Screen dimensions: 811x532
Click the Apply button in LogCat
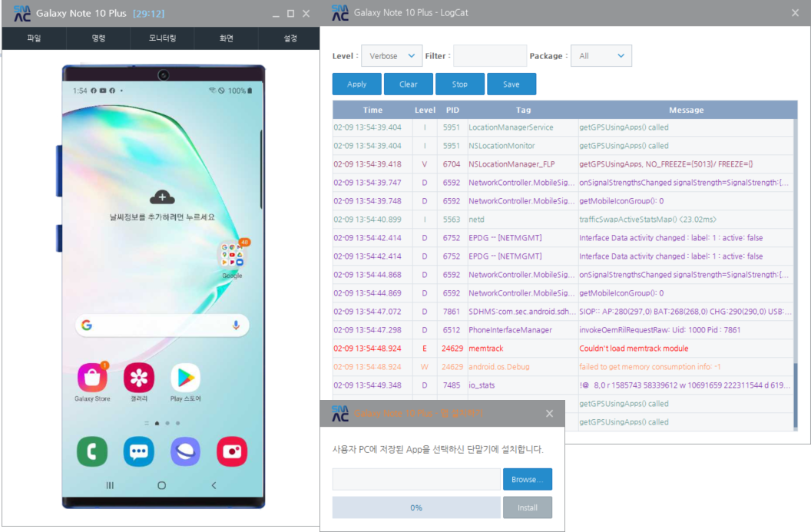point(357,84)
